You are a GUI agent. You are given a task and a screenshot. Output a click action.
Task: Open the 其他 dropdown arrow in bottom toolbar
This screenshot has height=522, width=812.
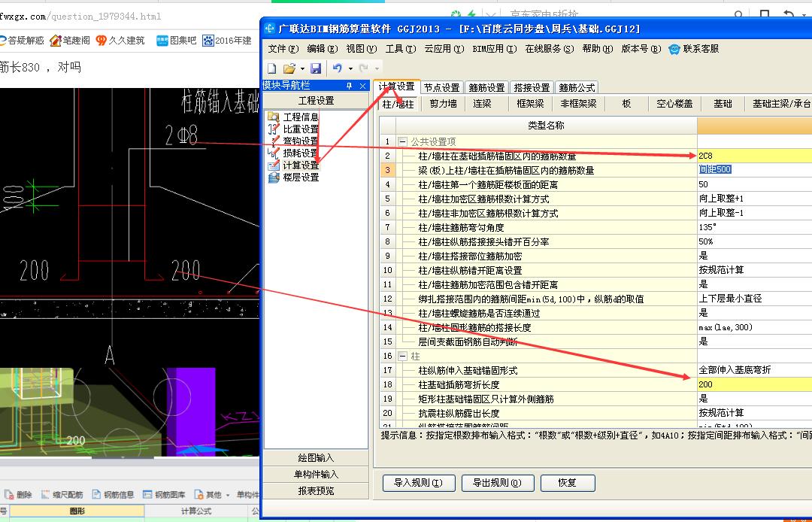[x=228, y=495]
